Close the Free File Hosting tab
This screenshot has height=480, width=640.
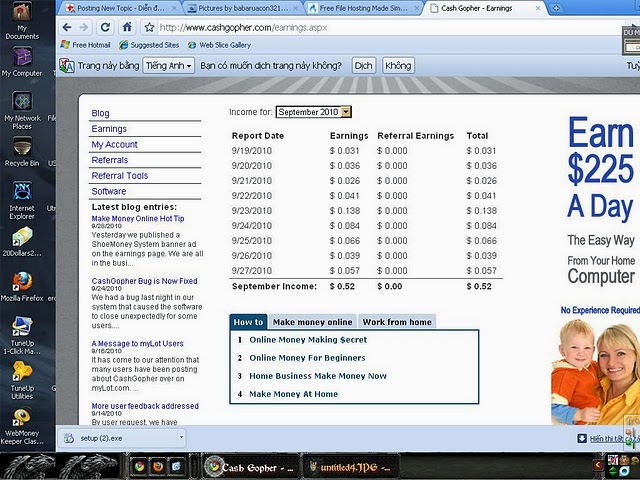(x=417, y=8)
